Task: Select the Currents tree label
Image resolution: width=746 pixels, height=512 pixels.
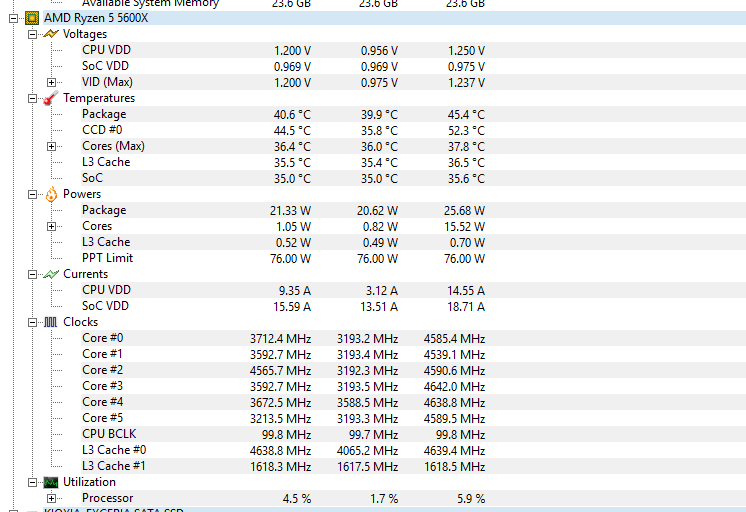Action: click(x=86, y=274)
